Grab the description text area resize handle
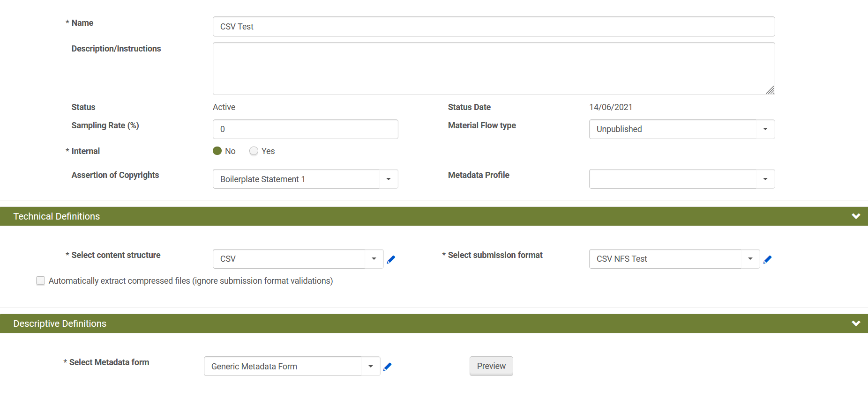Viewport: 868px width, 397px height. coord(770,90)
